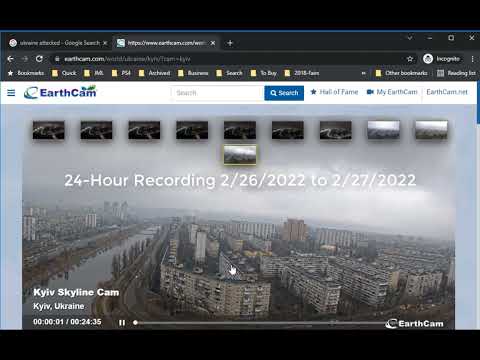This screenshot has width=480, height=360.
Task: Open the Archived bookmarks folder
Action: (x=154, y=73)
